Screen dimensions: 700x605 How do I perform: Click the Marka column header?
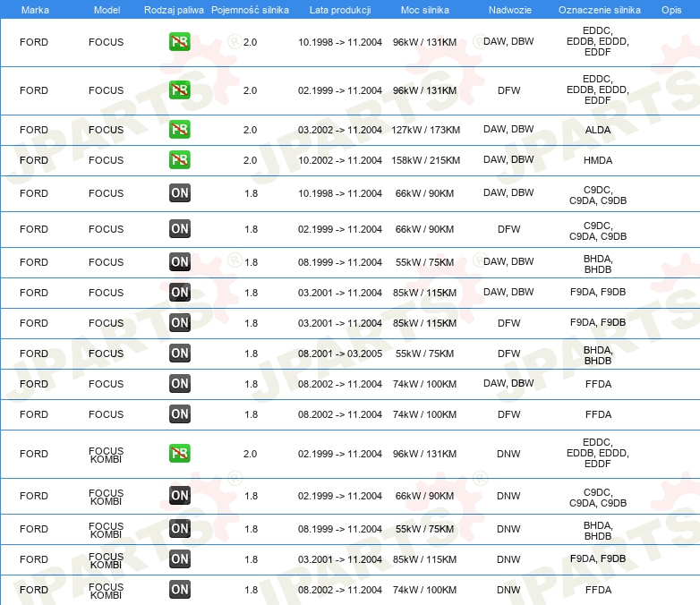(x=35, y=10)
